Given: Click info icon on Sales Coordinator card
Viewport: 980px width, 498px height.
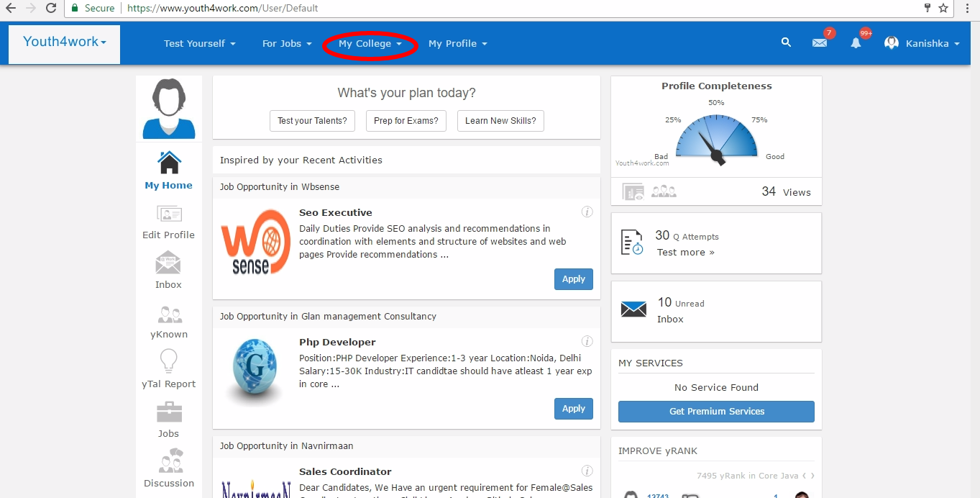Looking at the screenshot, I should 587,471.
